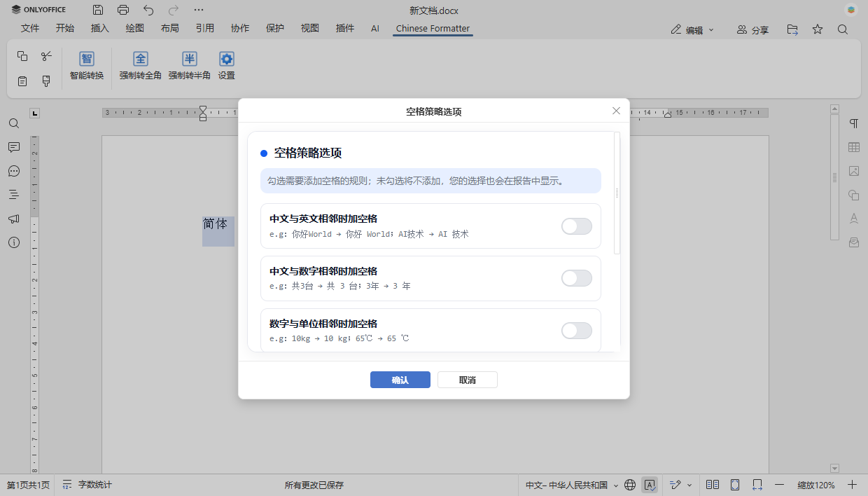
Task: Switch to the 协作 tab
Action: tap(240, 29)
